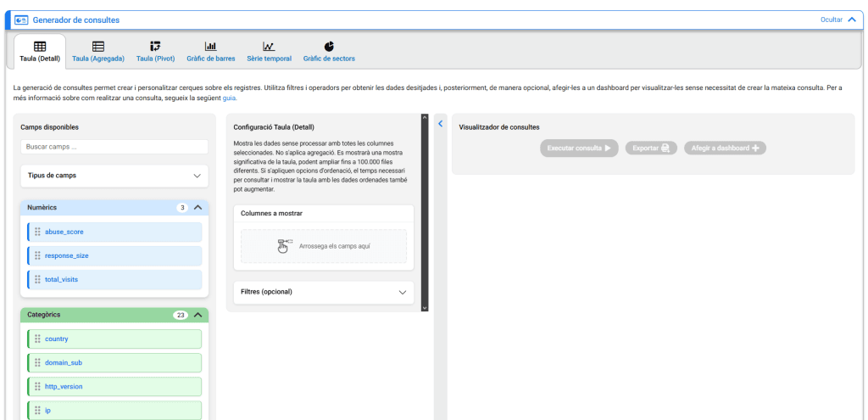Screen dimensions: 868x420
Task: Select the country field
Action: 114,339
